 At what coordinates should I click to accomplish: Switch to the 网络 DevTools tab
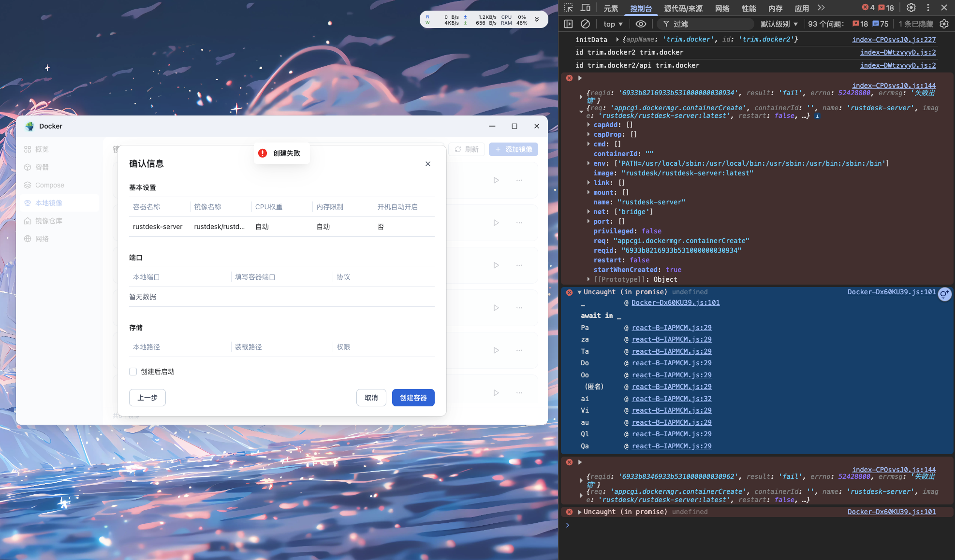[x=722, y=8]
